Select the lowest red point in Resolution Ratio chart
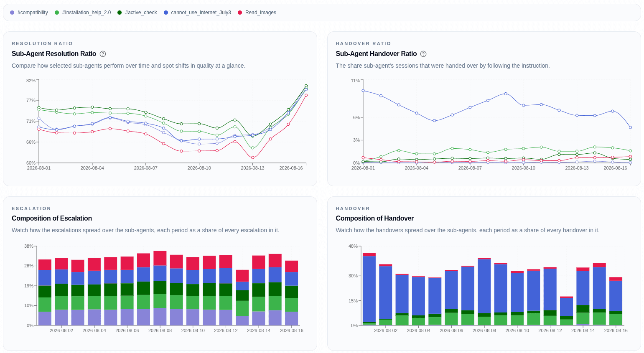644x353 pixels. [252, 157]
